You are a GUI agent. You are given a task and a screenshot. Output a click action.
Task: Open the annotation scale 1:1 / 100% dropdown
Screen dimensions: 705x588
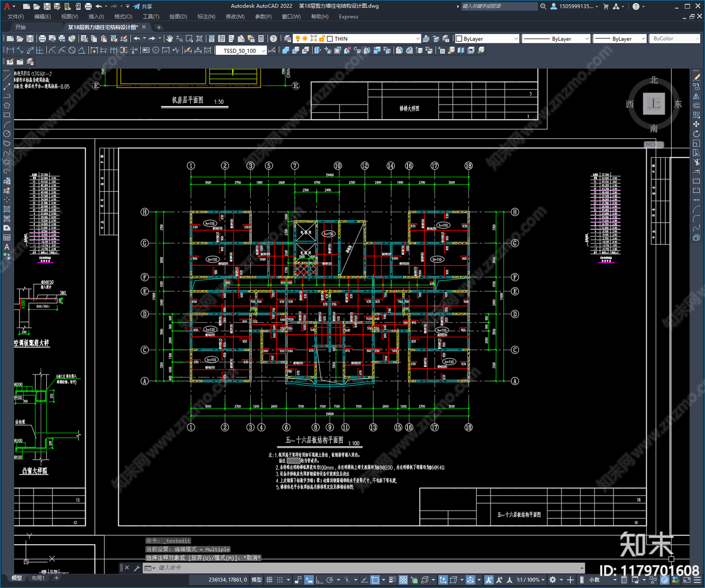531,580
